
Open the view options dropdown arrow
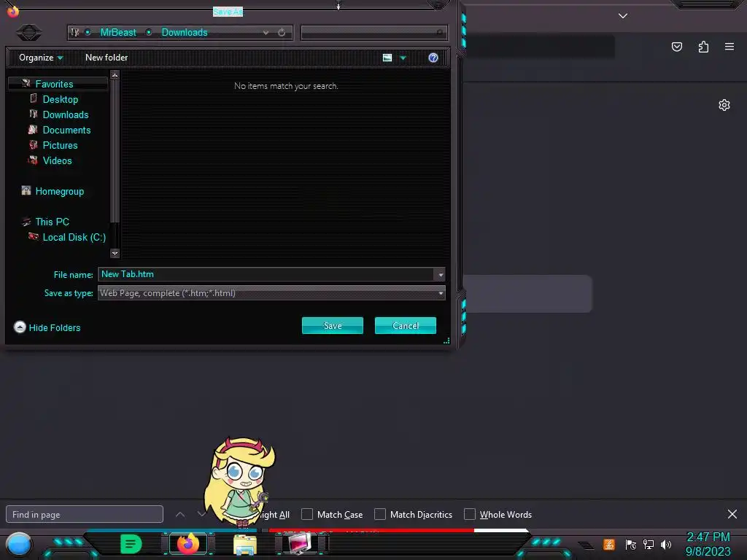(x=403, y=58)
